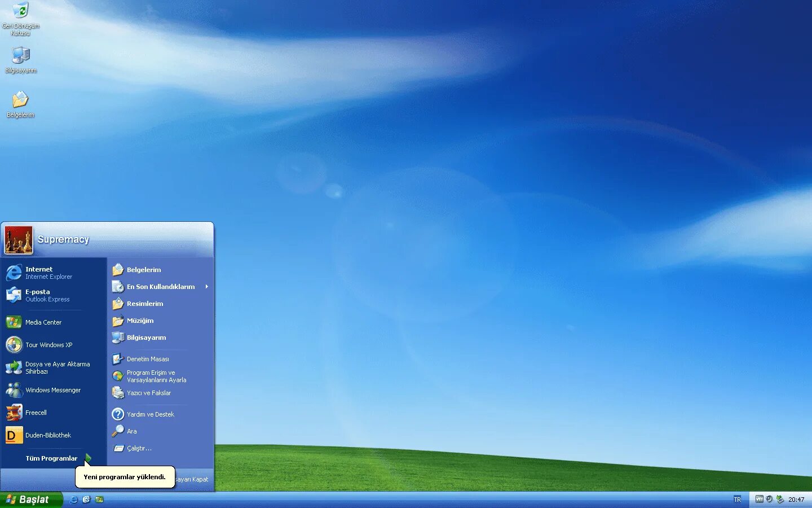Select Bilgisayarım icon on the desktop
Viewport: 812px width, 508px height.
pos(20,60)
